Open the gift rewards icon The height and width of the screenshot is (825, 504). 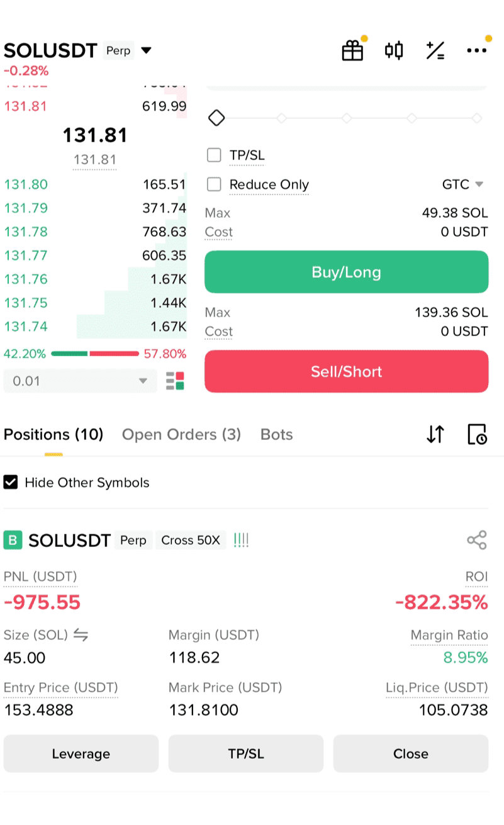pyautogui.click(x=352, y=50)
